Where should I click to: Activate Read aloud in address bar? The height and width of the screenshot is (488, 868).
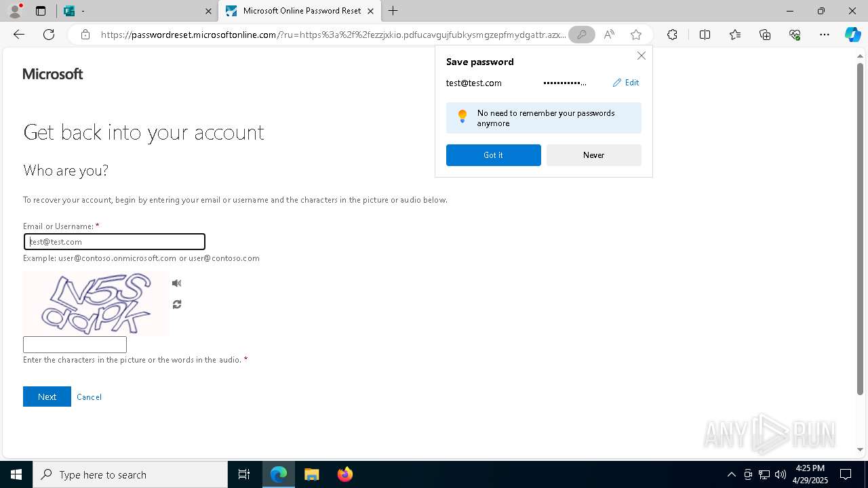tap(609, 35)
